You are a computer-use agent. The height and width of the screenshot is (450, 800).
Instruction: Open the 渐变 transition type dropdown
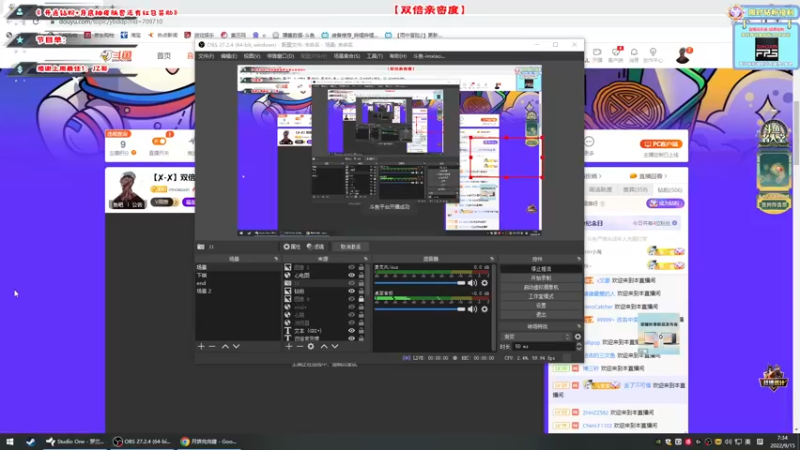tap(536, 337)
